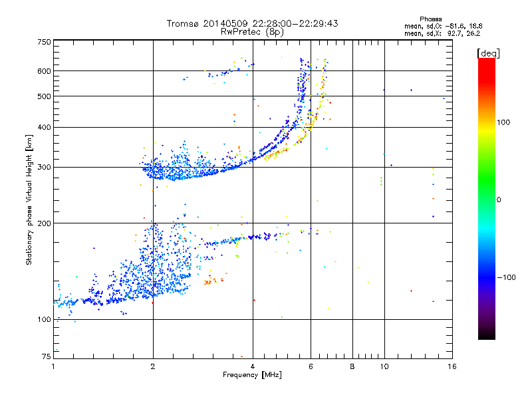
Task: Click the x-axis tick label "16"
Action: 452,366
